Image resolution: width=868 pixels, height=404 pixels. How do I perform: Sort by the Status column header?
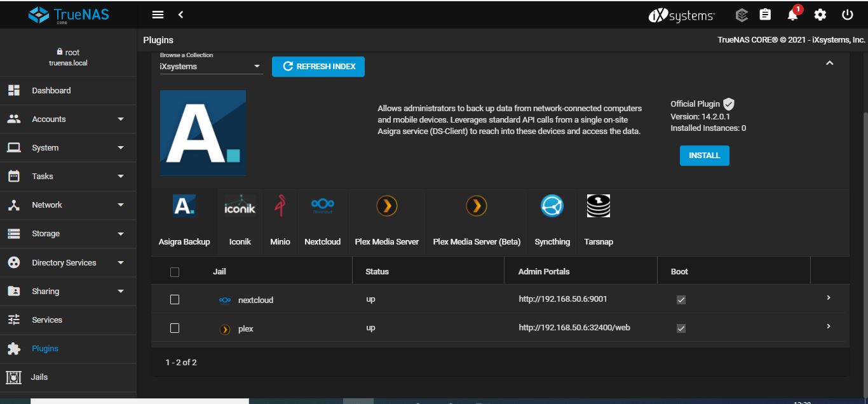pos(377,271)
